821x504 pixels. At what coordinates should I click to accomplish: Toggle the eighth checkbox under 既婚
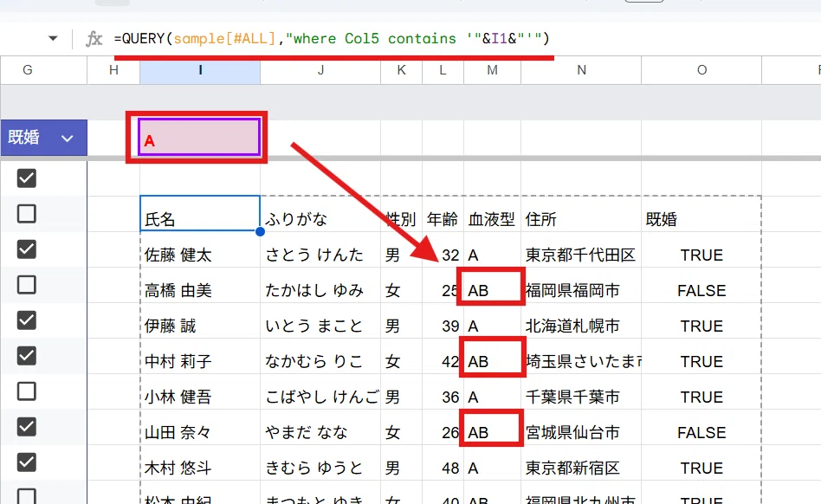coord(27,427)
